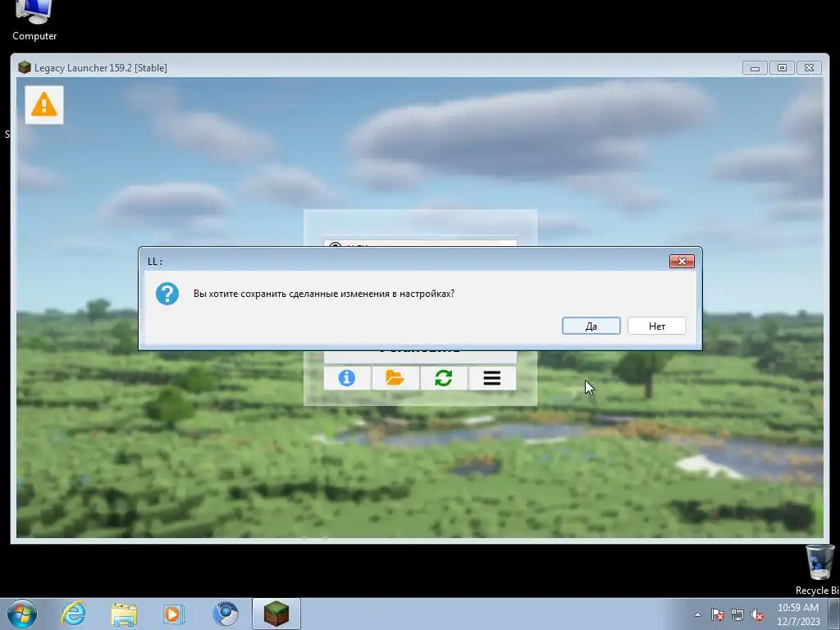Close the LL dialog with the red X

coord(682,261)
